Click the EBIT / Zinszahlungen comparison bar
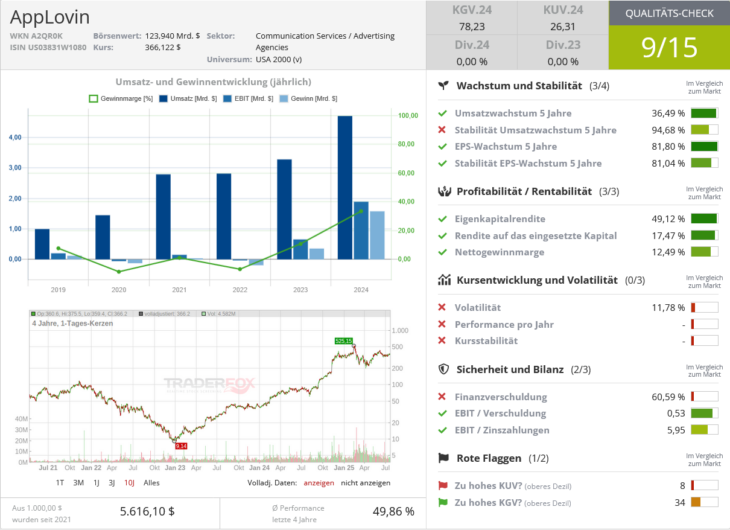The width and height of the screenshot is (730, 530). point(704,430)
